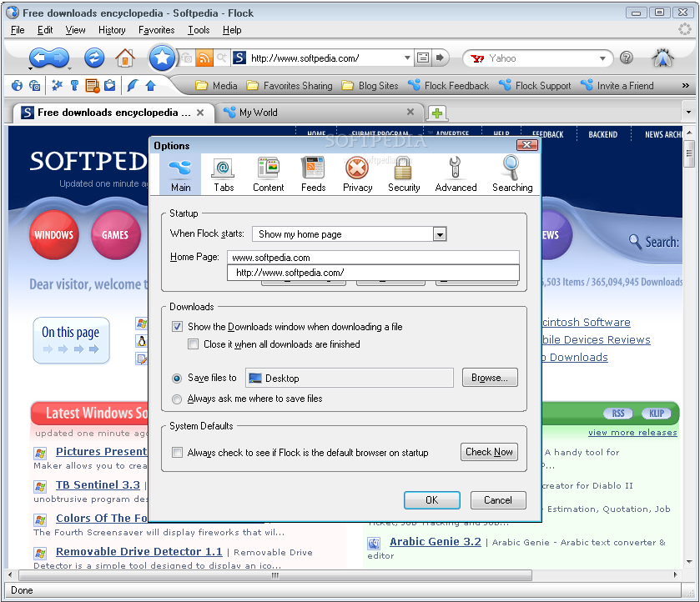Screen dimensions: 700x602
Task: Open the media bar globe-camera icon
Action: click(34, 85)
